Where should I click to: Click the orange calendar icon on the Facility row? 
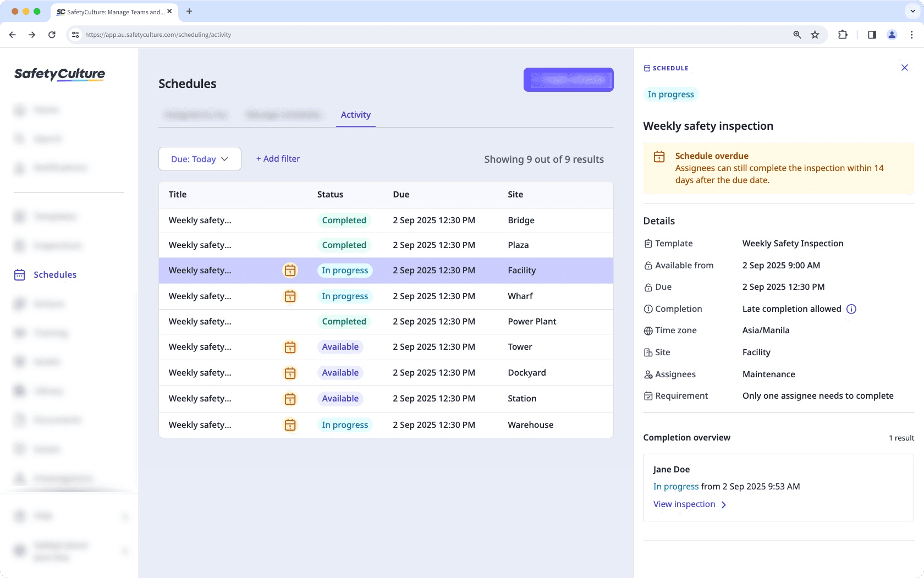click(x=290, y=270)
